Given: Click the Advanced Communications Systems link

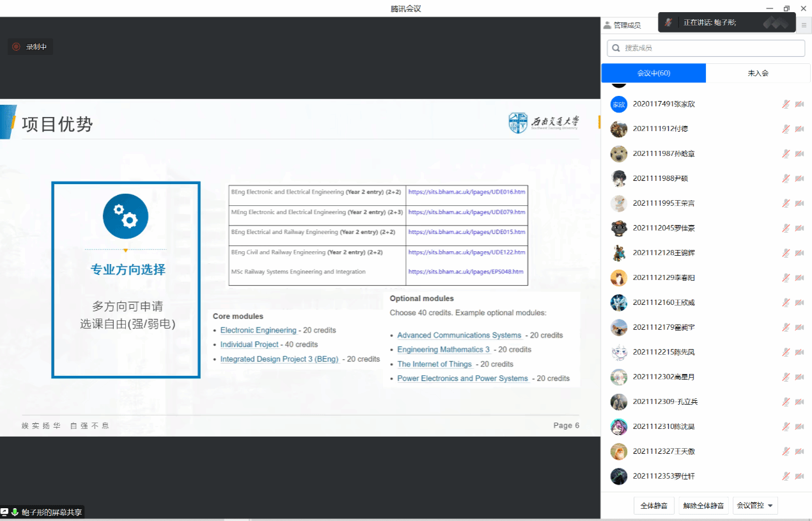Looking at the screenshot, I should click(459, 335).
